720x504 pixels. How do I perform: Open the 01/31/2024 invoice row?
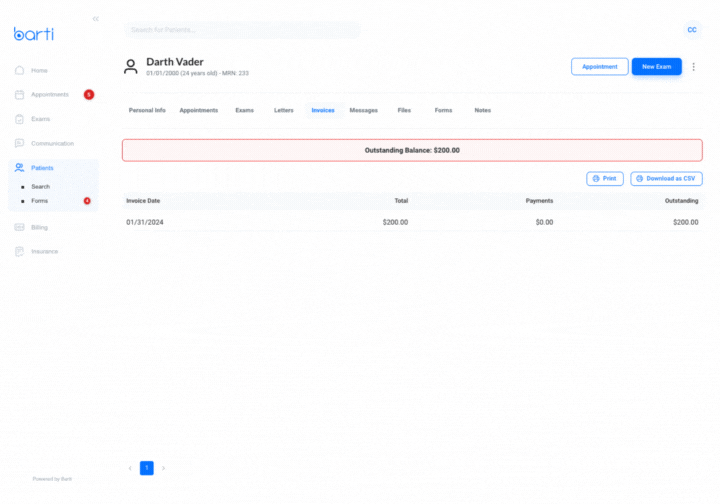[x=412, y=222]
